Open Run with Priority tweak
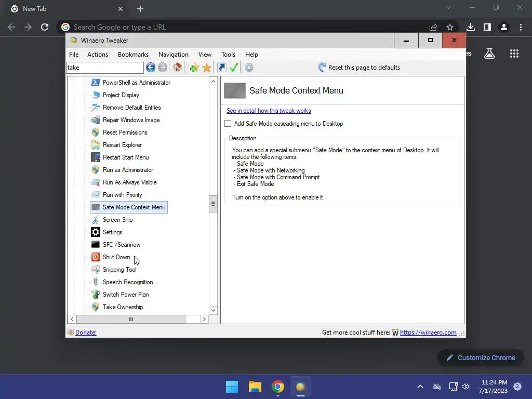 pyautogui.click(x=122, y=195)
